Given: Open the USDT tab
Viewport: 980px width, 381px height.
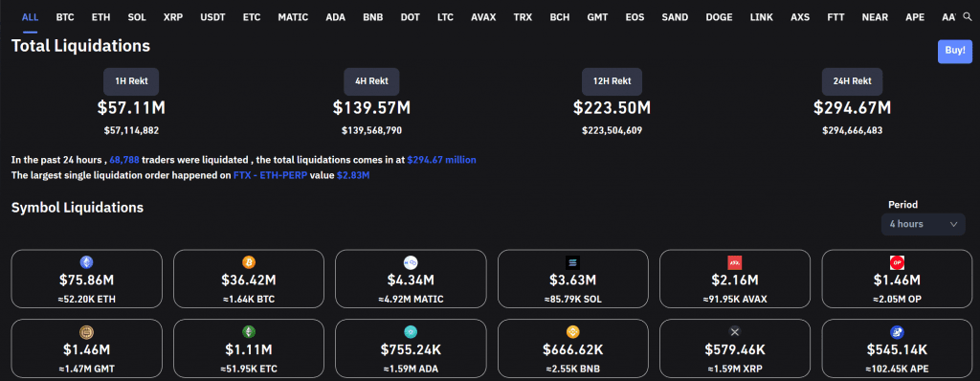Looking at the screenshot, I should click(213, 17).
